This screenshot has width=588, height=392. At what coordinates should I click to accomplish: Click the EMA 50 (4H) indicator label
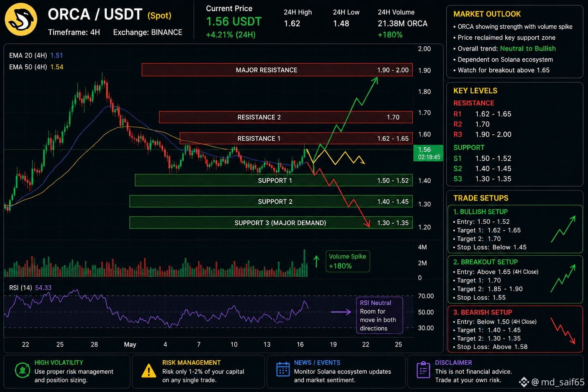tap(36, 67)
